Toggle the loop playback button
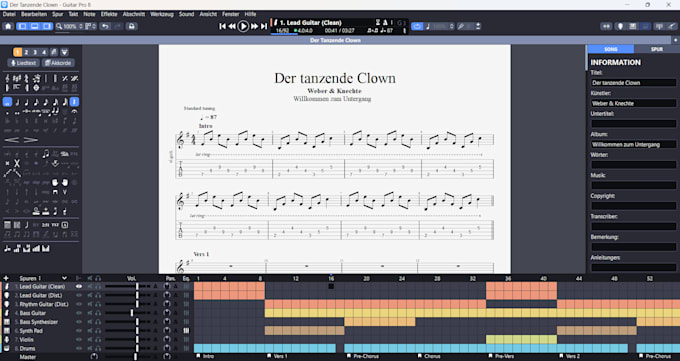680x361 pixels. (x=417, y=26)
